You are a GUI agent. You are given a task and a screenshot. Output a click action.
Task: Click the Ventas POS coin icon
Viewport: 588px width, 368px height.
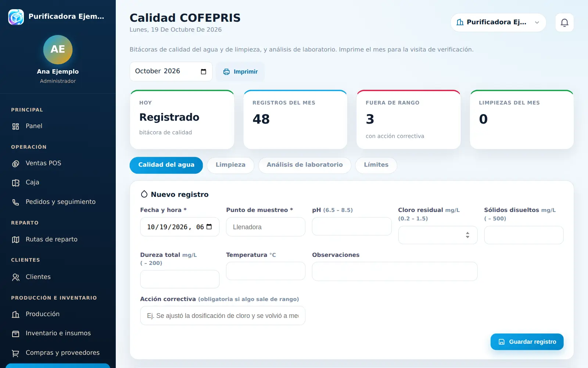tap(15, 163)
